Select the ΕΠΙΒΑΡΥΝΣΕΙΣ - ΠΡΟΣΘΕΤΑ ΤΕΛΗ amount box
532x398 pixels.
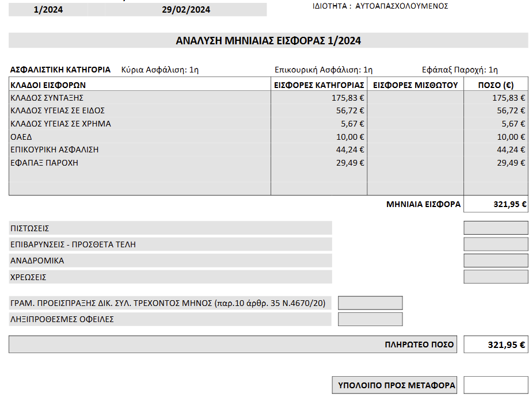click(x=496, y=244)
